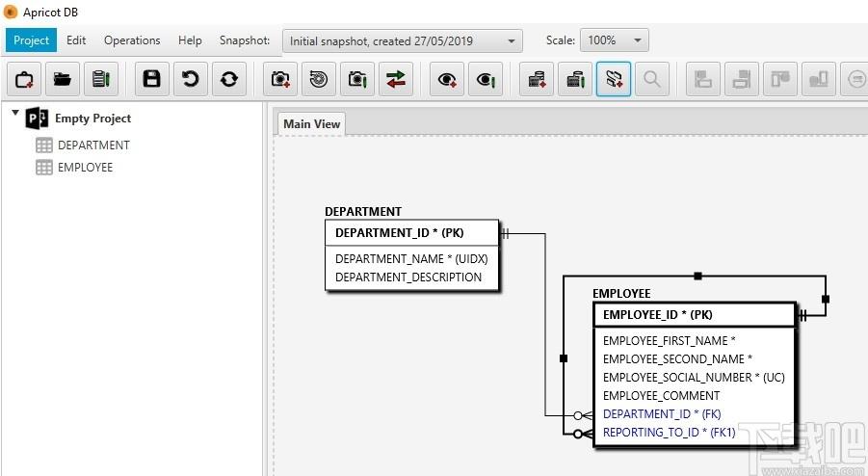Click the undo arrow icon
This screenshot has height=476, width=868.
pyautogui.click(x=191, y=79)
